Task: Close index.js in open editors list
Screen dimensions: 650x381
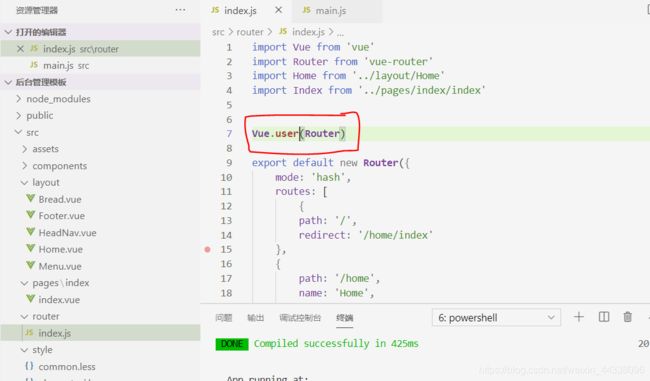Action: pos(20,49)
